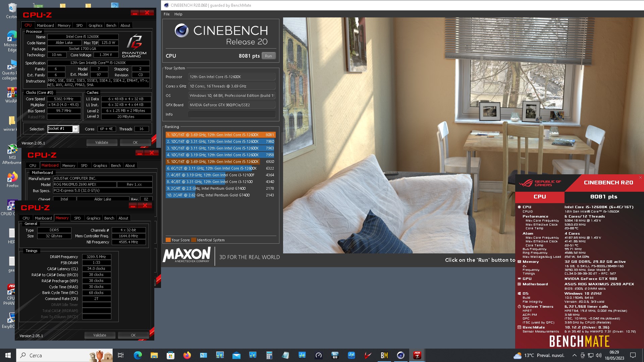Viewport: 644px width, 362px height.
Task: Open the Firefox desktop shortcut
Action: [x=12, y=180]
